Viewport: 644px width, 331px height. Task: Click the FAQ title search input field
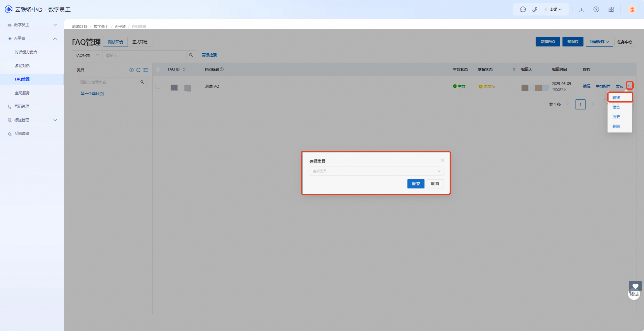tap(144, 55)
